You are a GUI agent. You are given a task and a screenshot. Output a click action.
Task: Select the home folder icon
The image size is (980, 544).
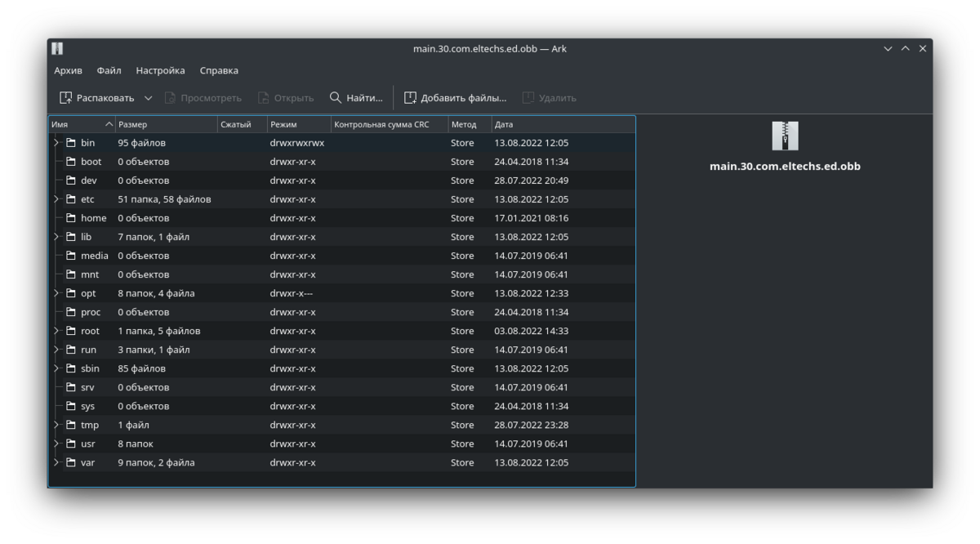71,218
